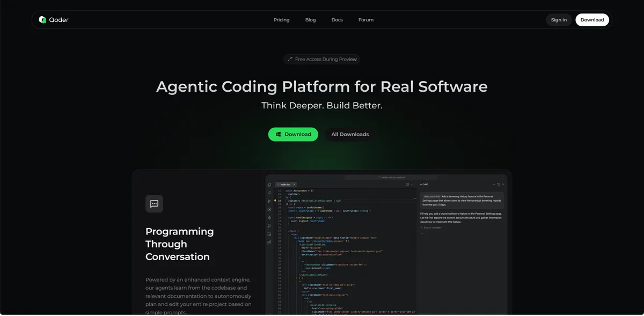The image size is (644, 316).
Task: Open chat history icon in the AI Chat panel
Action: coord(499,184)
